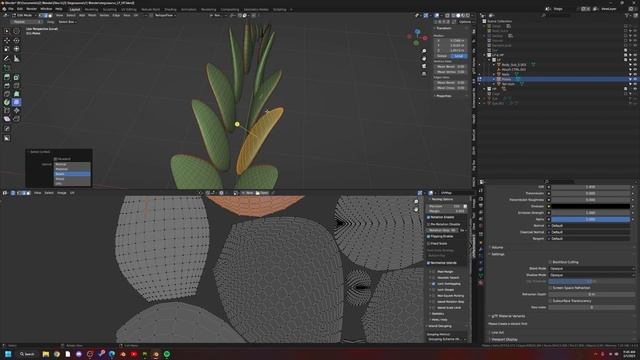This screenshot has width=640, height=360.
Task: Open Spotify from the taskbar
Action: coord(167,354)
